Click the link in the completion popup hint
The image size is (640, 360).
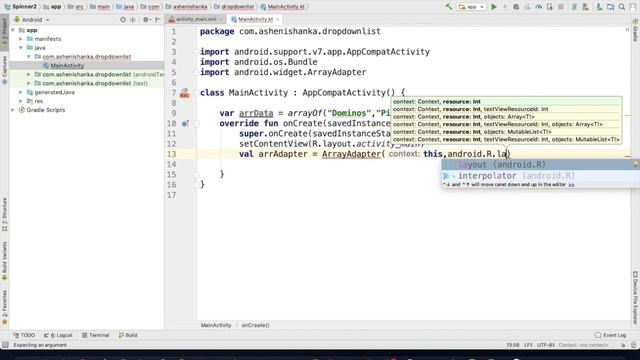pyautogui.click(x=571, y=185)
